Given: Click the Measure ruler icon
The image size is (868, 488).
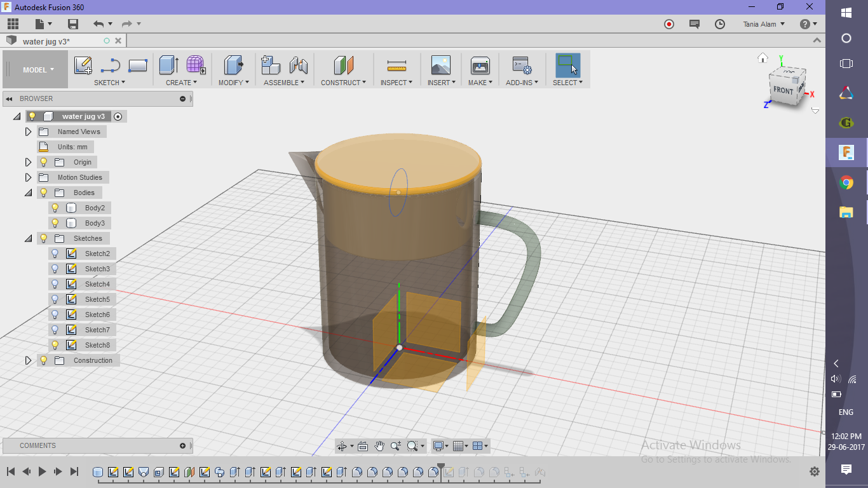Looking at the screenshot, I should [397, 65].
